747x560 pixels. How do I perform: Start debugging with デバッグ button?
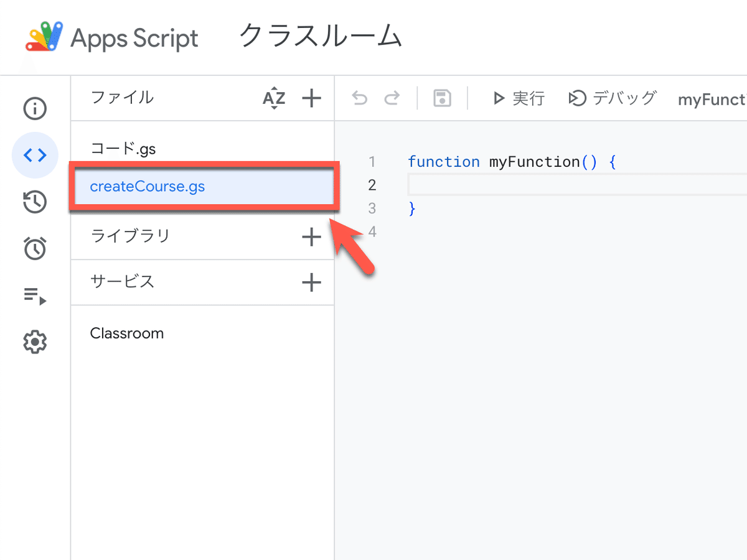tap(613, 98)
